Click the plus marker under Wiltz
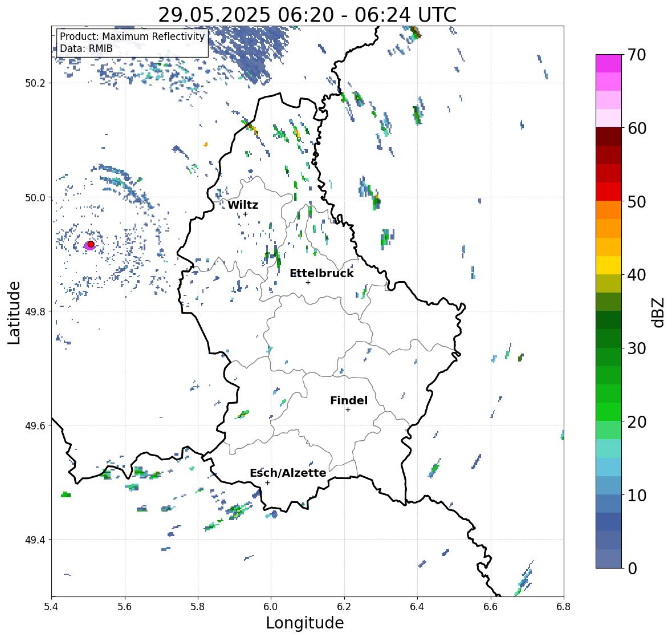The height and width of the screenshot is (637, 672). [x=245, y=214]
